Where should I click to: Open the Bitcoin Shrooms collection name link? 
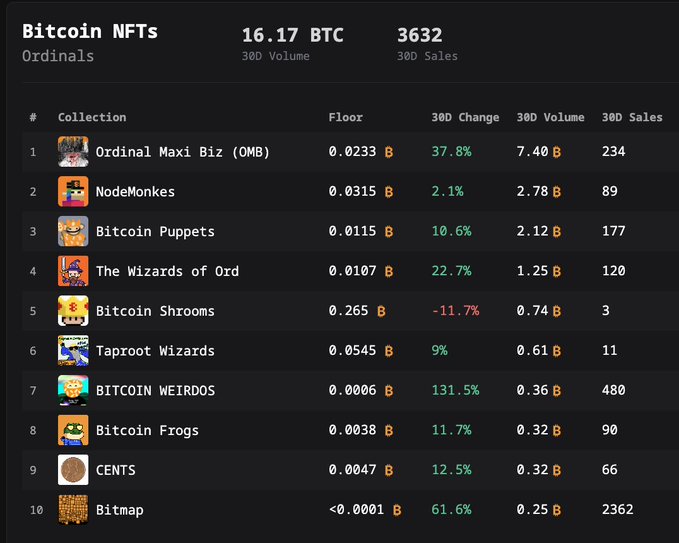pos(155,311)
